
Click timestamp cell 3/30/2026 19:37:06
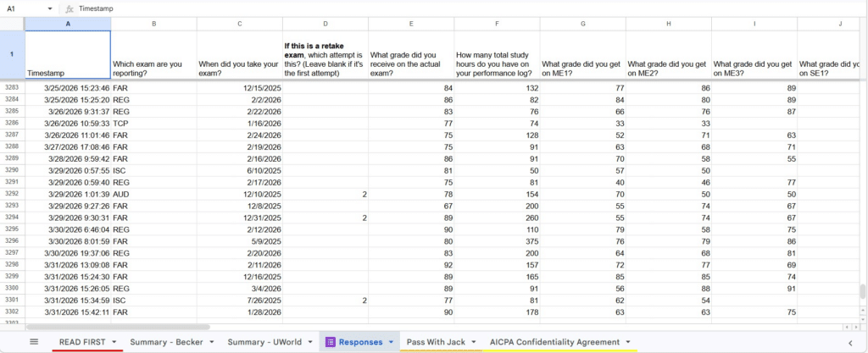coord(68,254)
